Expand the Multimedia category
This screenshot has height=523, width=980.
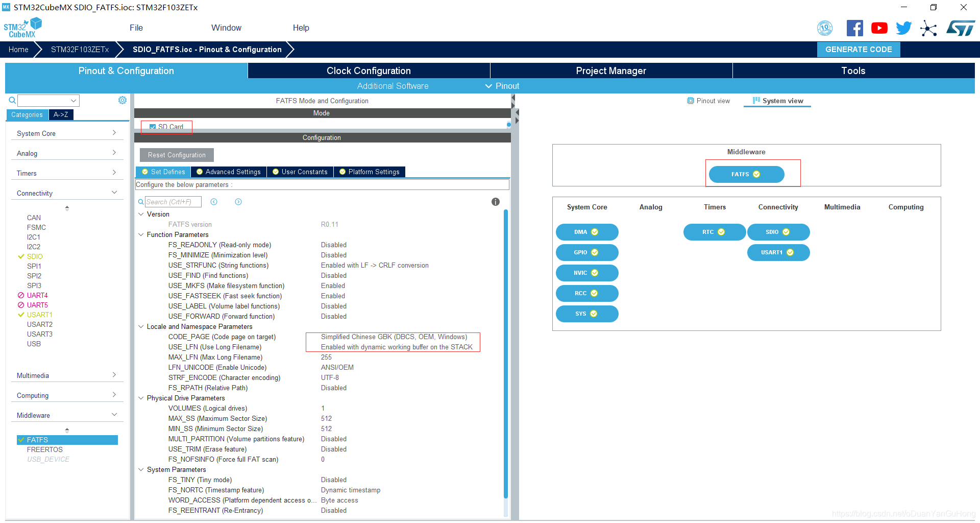point(67,375)
